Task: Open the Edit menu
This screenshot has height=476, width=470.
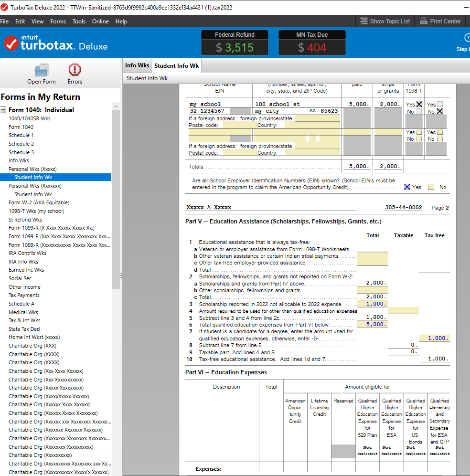Action: 20,21
